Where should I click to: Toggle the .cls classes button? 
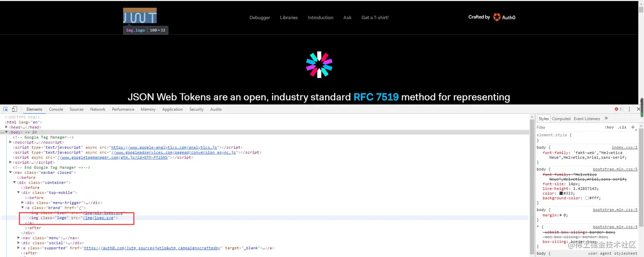pos(622,127)
